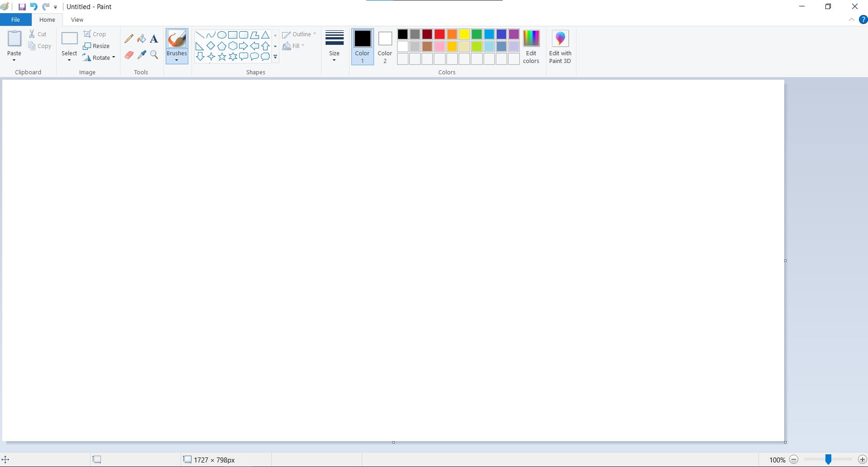Choose the Rectangle shape

[233, 35]
